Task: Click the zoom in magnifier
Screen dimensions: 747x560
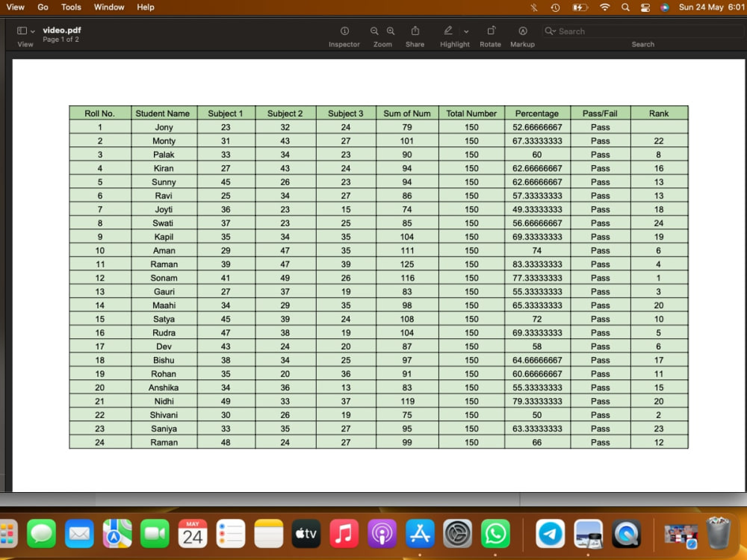Action: pos(391,31)
